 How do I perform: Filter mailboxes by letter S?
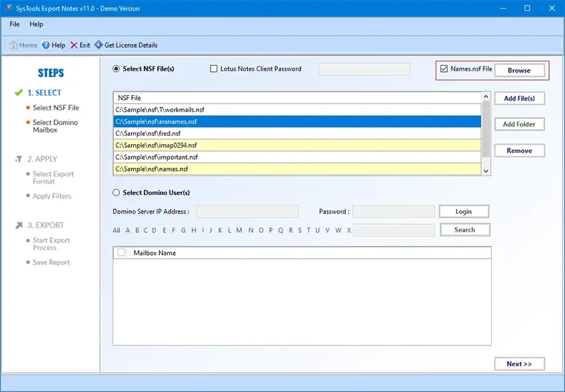point(300,230)
